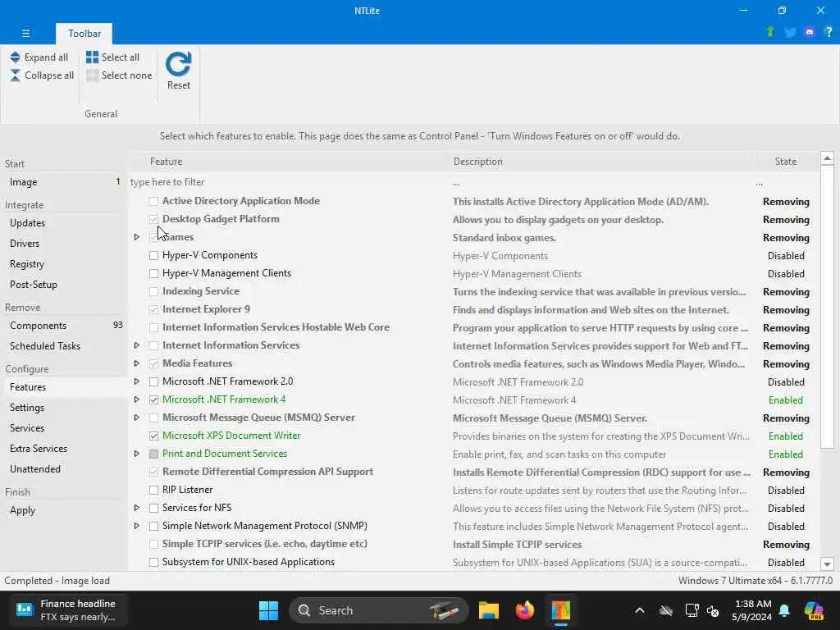Check the RIP Listener checkbox
This screenshot has height=630, width=840.
pyautogui.click(x=153, y=490)
